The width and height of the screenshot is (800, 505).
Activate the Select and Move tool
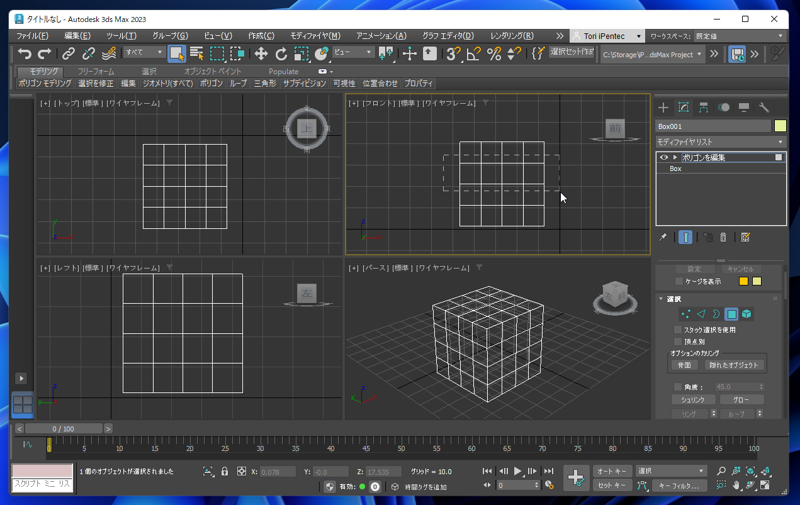[261, 54]
